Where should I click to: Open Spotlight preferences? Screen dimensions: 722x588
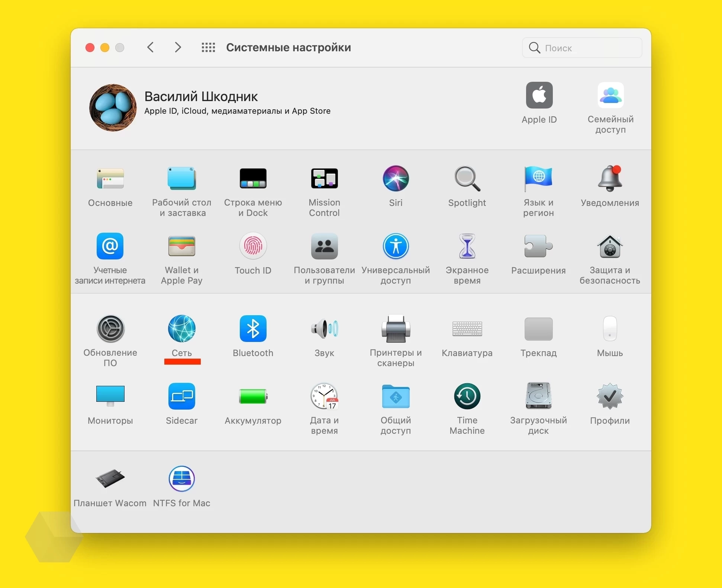[467, 179]
